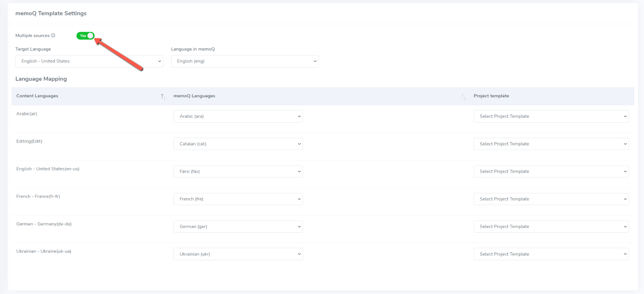This screenshot has height=294, width=644.
Task: Click the English - United States(en-us) cell
Action: [48, 169]
